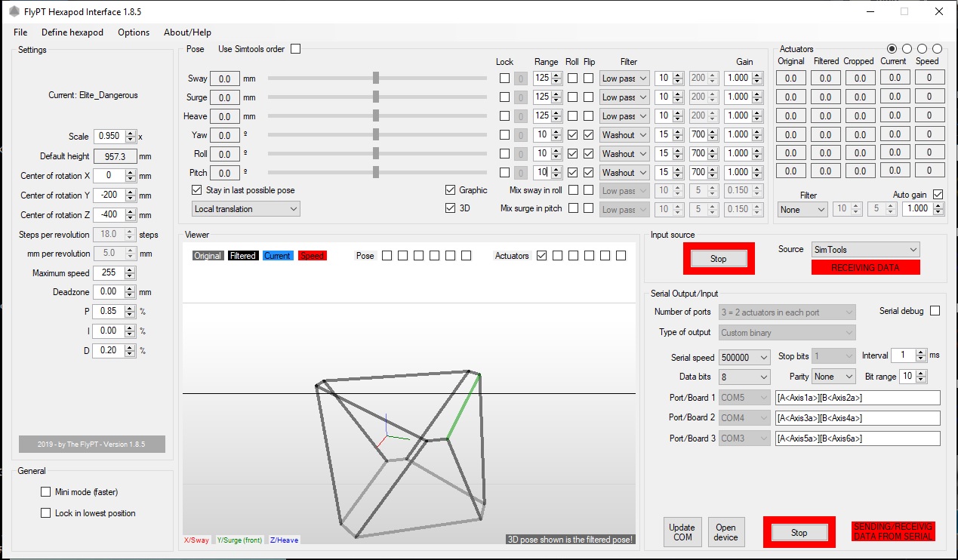The image size is (958, 560).
Task: Click the Sway slider handle
Action: [376, 78]
